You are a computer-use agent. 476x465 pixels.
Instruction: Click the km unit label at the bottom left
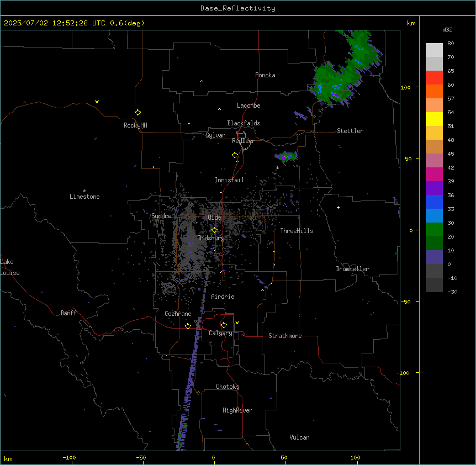pyautogui.click(x=8, y=458)
